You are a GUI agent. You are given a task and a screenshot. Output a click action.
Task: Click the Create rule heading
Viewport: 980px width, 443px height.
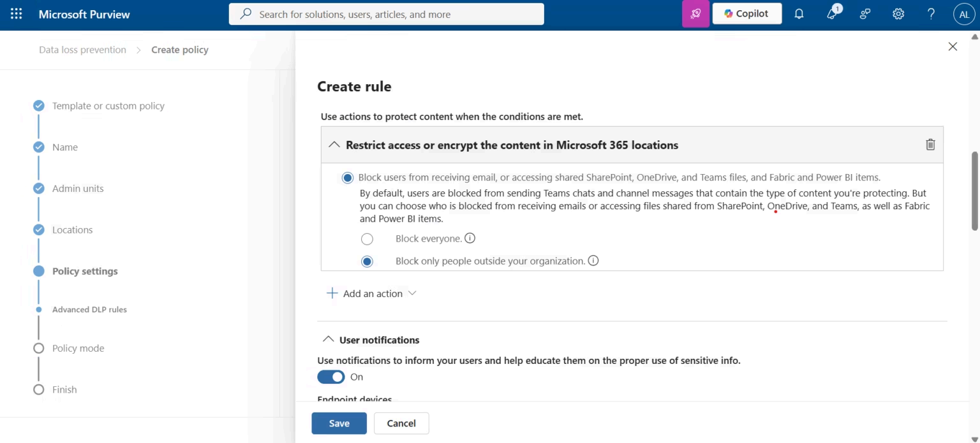[354, 86]
